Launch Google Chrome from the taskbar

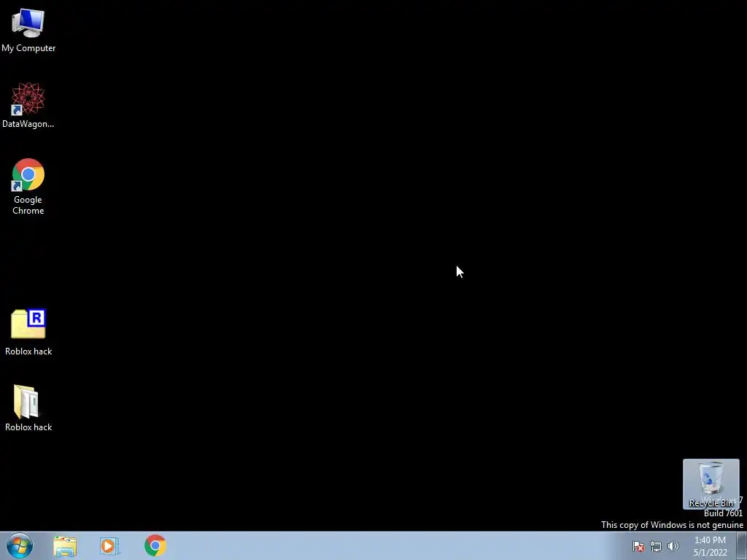[155, 545]
